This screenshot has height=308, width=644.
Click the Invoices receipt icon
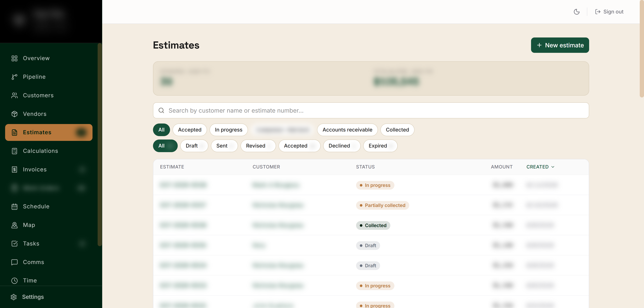[x=14, y=170]
